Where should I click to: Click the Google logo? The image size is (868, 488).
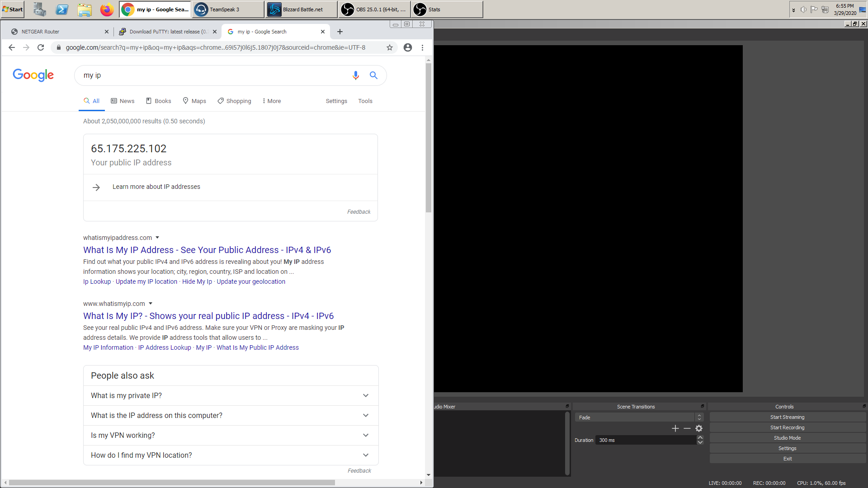(33, 75)
